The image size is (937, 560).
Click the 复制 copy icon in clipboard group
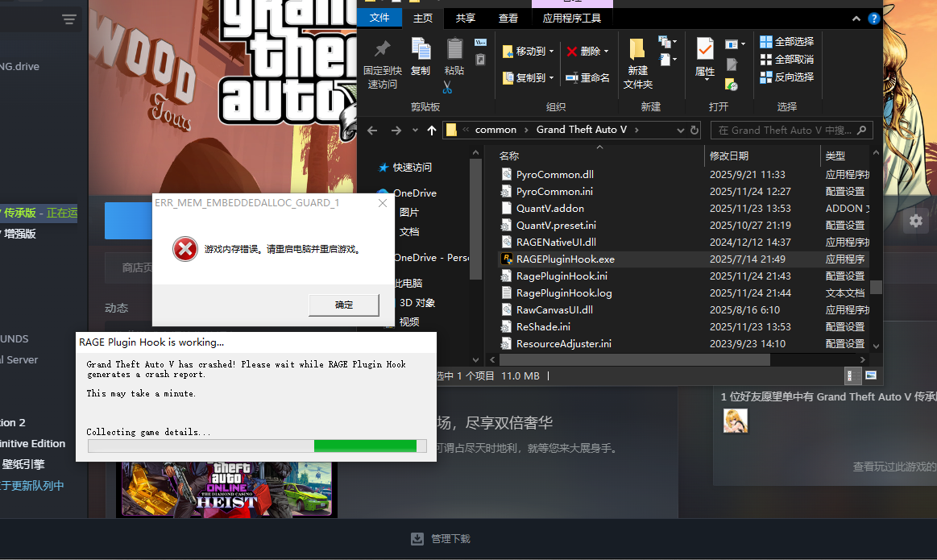click(x=421, y=50)
